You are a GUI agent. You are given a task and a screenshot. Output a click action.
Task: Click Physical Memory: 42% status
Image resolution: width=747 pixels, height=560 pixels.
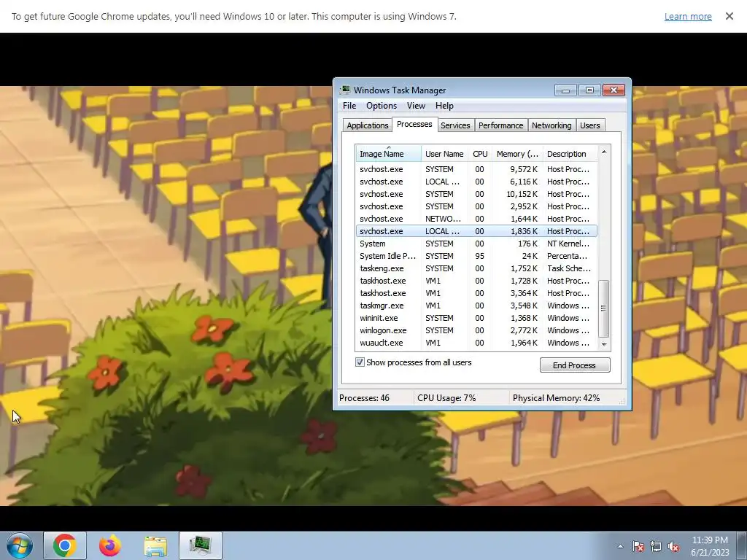tap(556, 398)
